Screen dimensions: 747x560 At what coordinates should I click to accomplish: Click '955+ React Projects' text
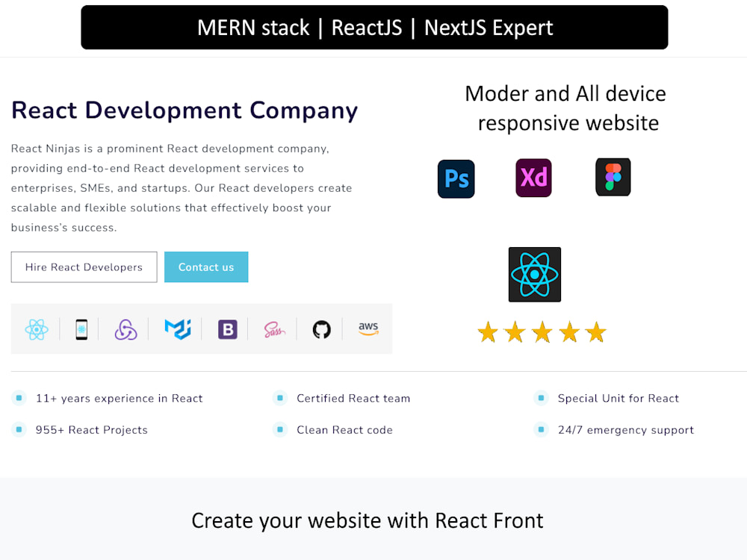[x=91, y=430]
